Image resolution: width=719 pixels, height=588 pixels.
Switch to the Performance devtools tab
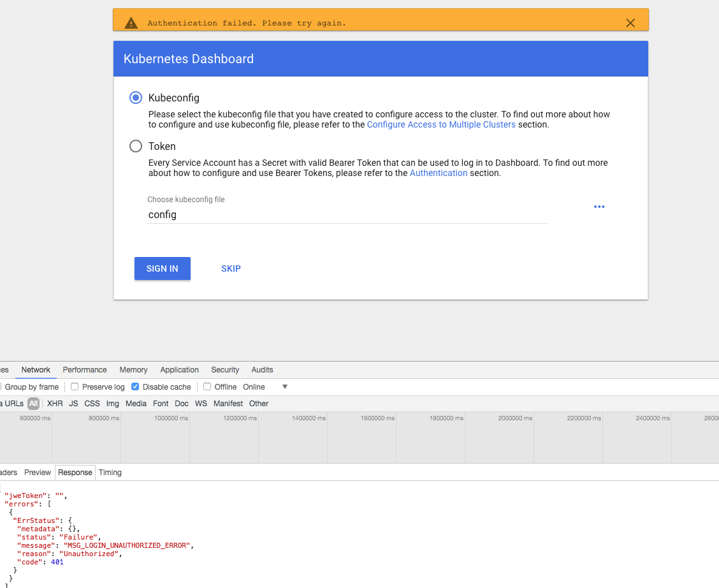coord(85,370)
